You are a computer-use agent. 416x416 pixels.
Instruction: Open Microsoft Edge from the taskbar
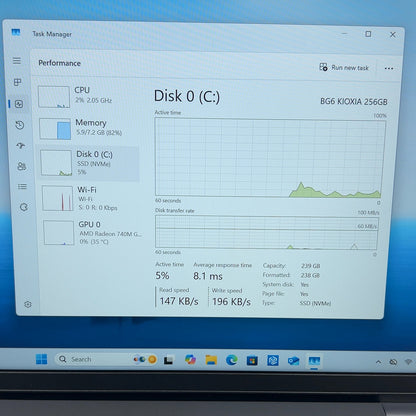pos(231,360)
